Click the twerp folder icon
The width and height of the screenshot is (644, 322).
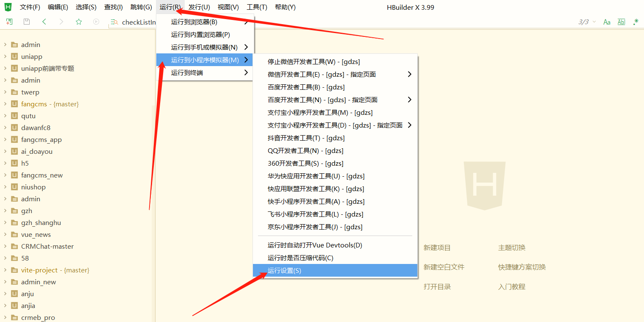click(14, 92)
